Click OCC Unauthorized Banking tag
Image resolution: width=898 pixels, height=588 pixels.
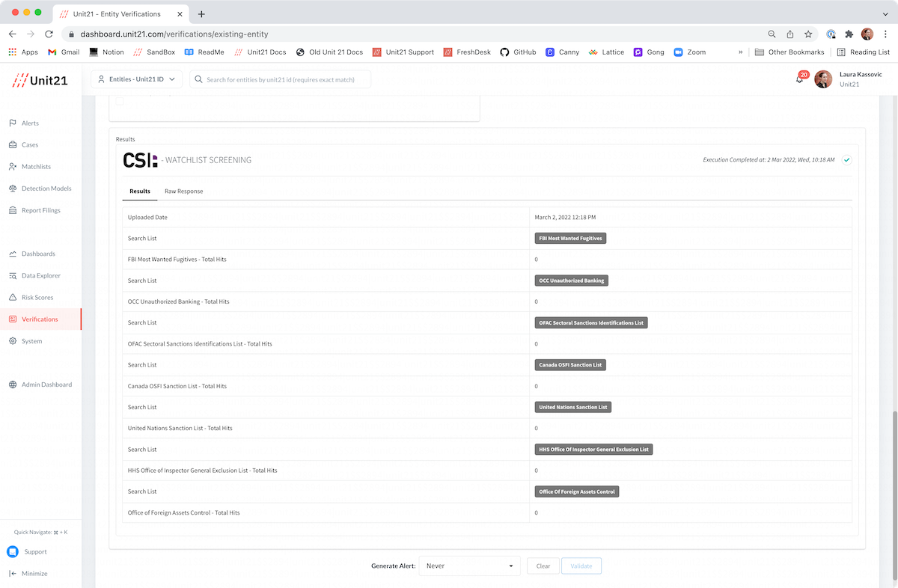[572, 281]
